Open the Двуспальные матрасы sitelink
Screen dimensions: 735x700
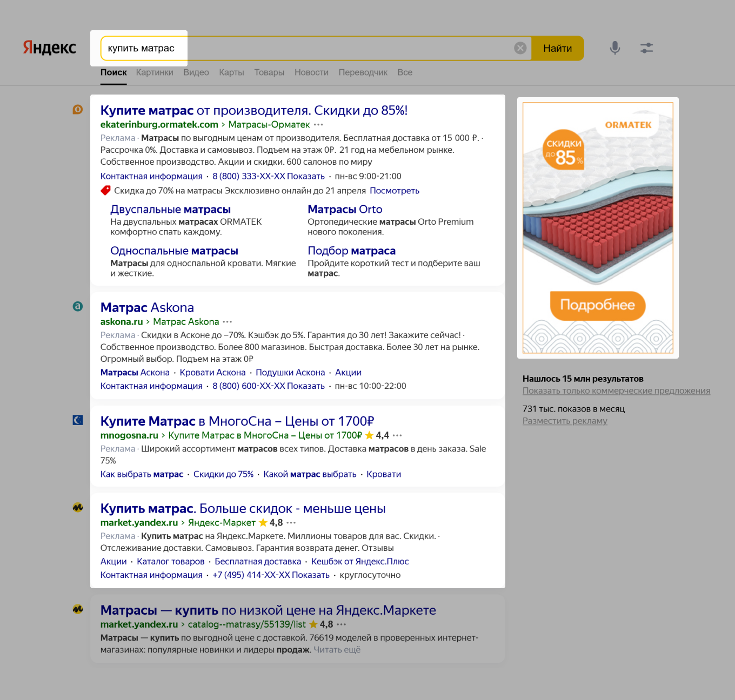170,210
